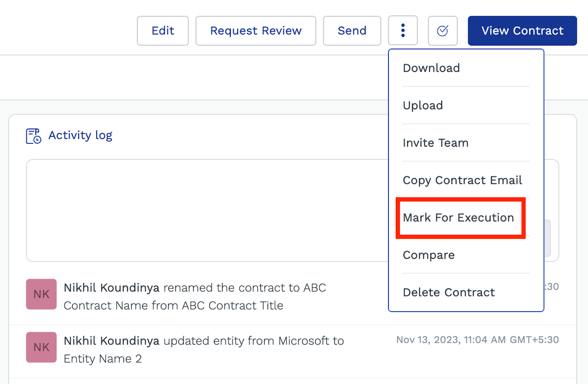Click NK avatar beside renamed contract entry
Viewport: 588px width, 384px height.
pyautogui.click(x=41, y=294)
